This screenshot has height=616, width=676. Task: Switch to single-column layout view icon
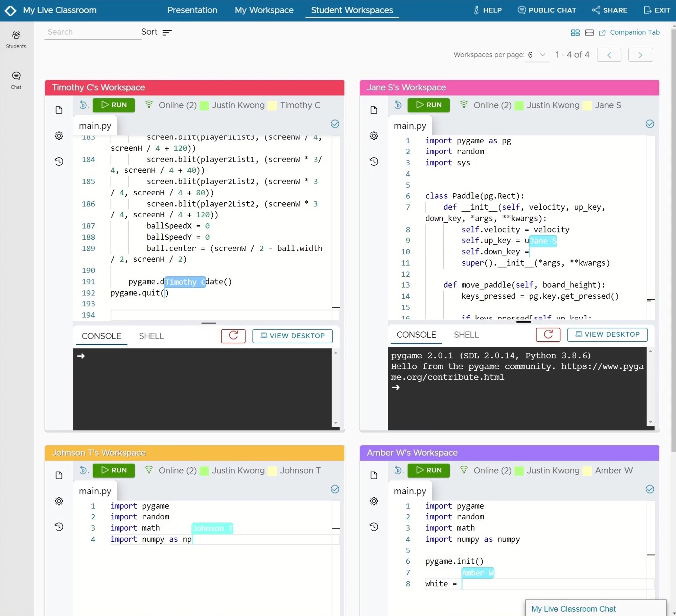click(x=589, y=32)
